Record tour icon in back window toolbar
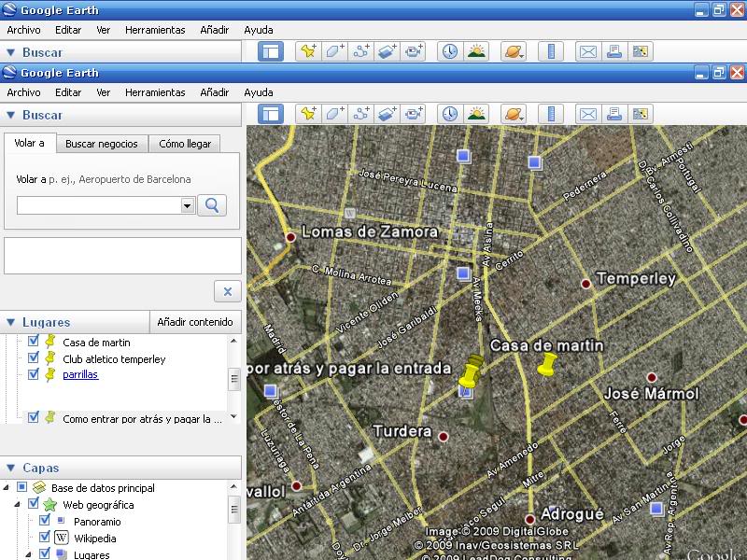Screen dimensions: 747x560 tap(413, 51)
